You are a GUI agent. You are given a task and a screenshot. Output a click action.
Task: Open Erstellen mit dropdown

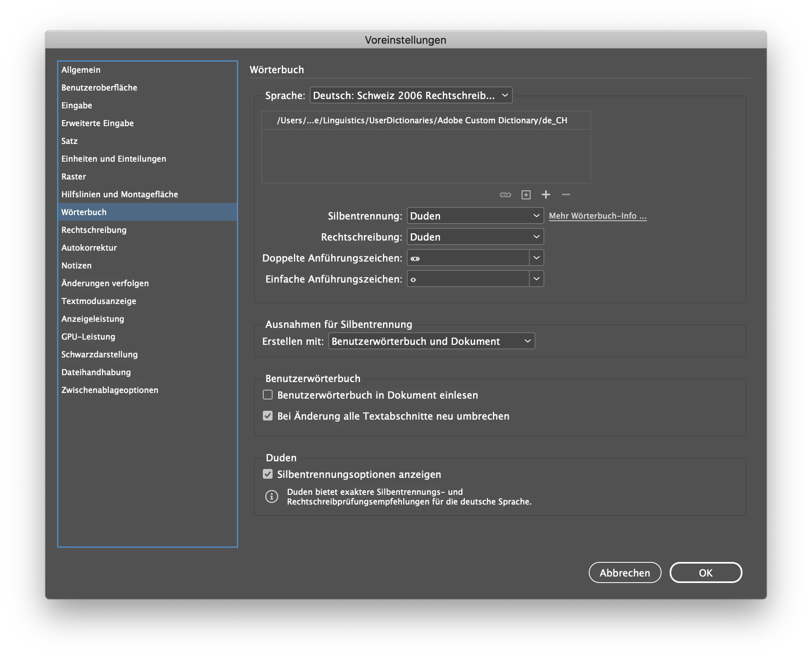431,341
